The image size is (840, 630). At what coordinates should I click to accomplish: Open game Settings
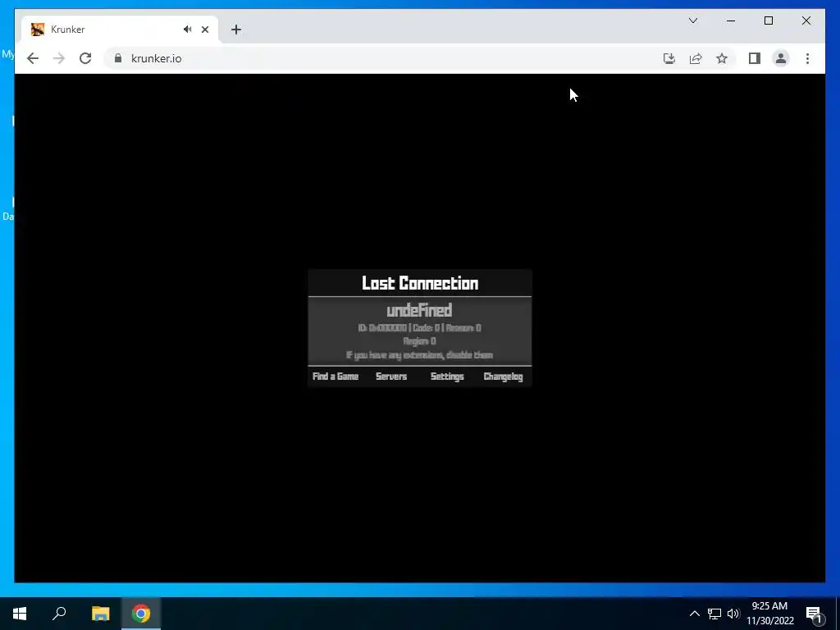click(447, 377)
